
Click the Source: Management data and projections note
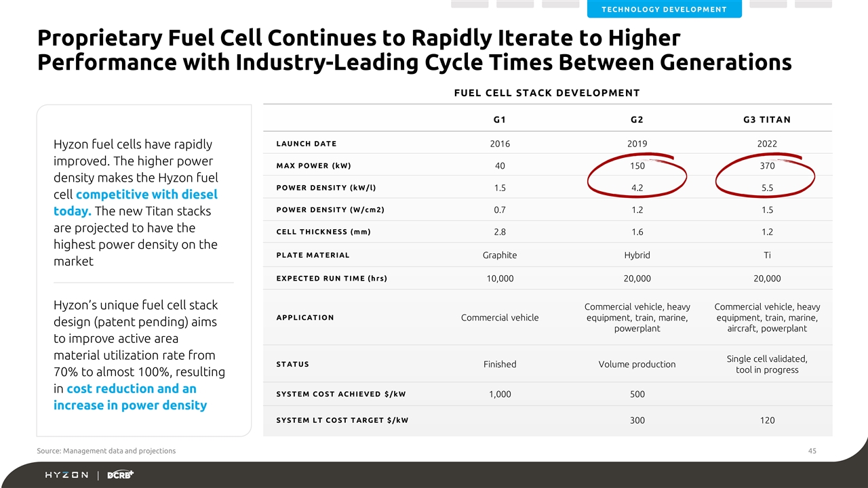pos(105,451)
